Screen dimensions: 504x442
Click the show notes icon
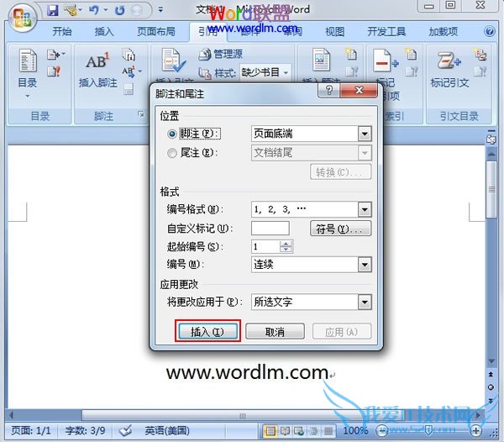pyautogui.click(x=129, y=89)
